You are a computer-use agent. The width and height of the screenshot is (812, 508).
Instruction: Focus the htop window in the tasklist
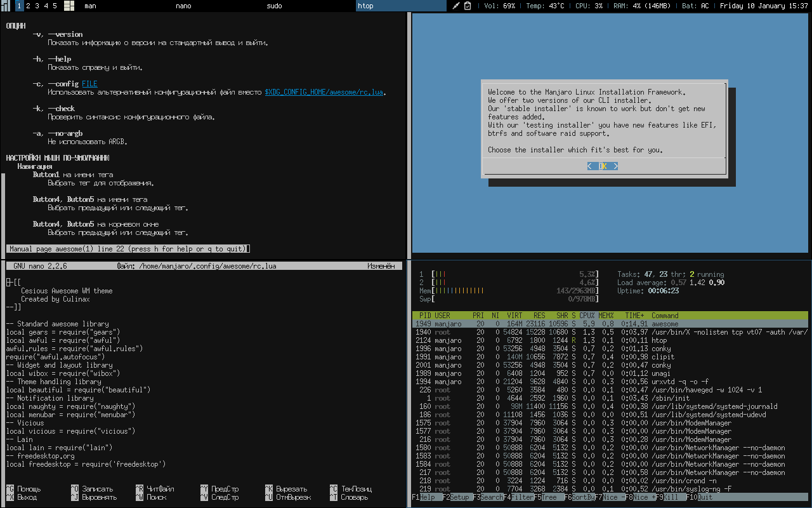(402, 6)
